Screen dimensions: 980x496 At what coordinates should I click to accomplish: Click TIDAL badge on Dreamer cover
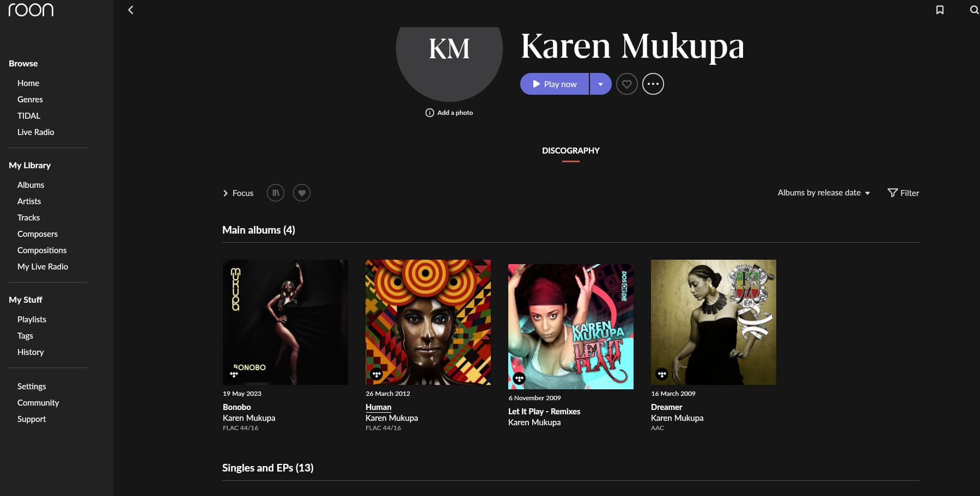point(662,374)
